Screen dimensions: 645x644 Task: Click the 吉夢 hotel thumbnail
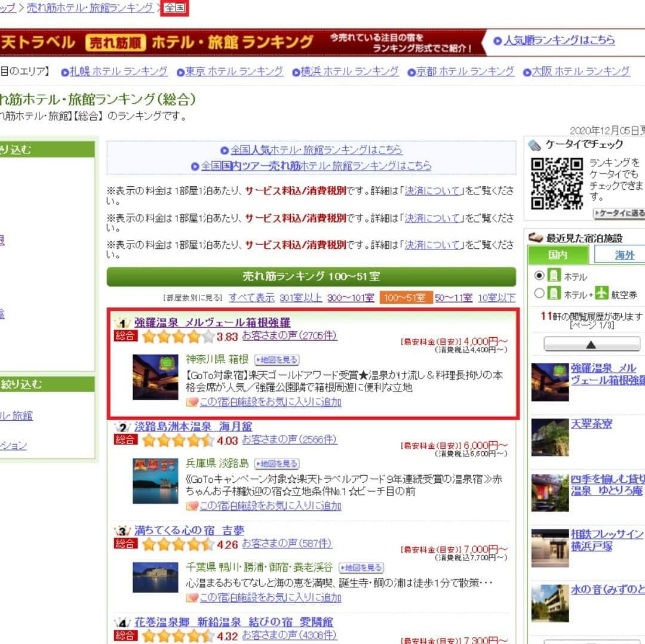(x=155, y=577)
